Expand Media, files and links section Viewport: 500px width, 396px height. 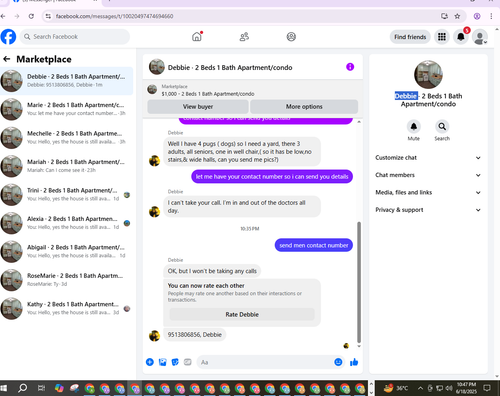tap(428, 192)
